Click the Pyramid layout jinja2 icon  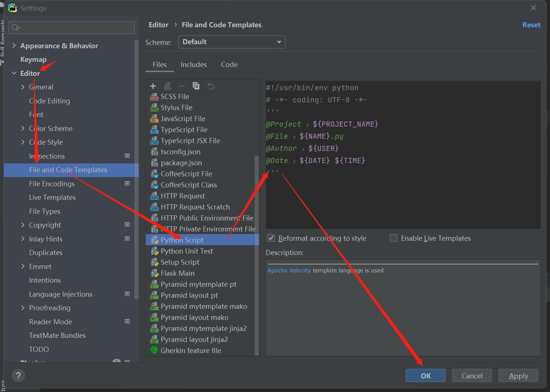pyautogui.click(x=154, y=340)
